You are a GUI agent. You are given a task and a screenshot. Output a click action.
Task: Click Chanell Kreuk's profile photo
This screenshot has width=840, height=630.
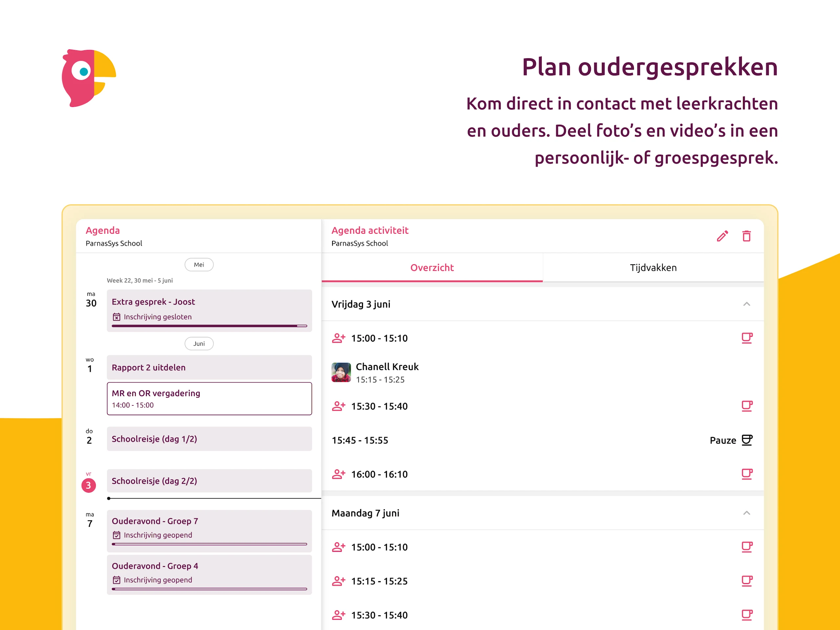pos(341,372)
